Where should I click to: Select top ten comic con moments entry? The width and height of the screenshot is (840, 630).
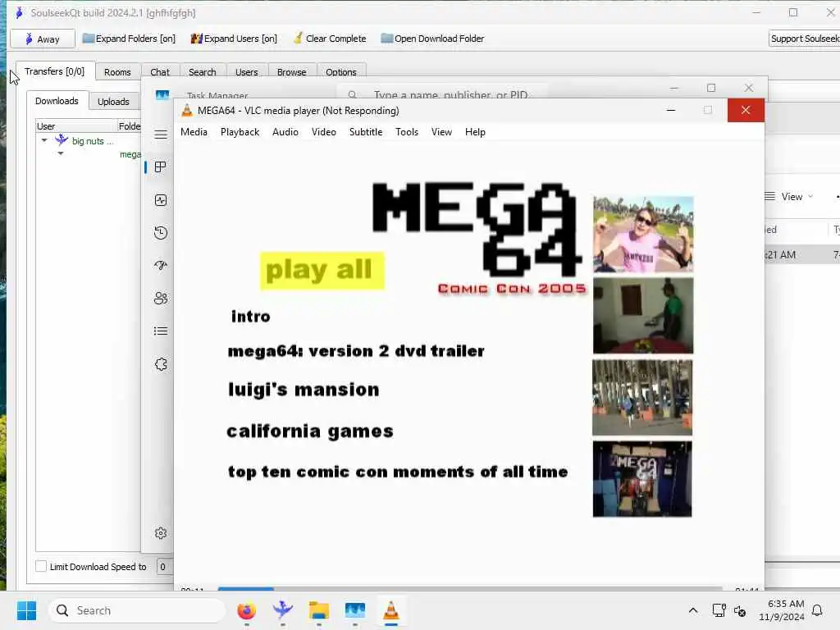tap(398, 472)
